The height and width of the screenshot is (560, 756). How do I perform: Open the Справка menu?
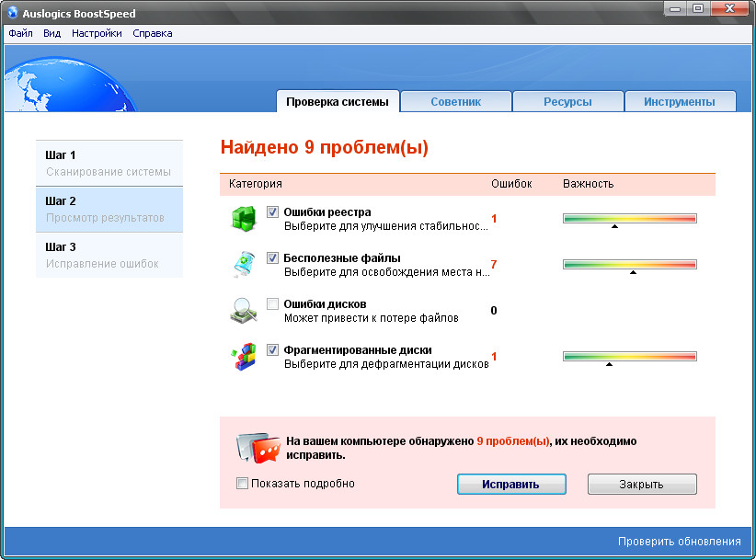click(153, 33)
